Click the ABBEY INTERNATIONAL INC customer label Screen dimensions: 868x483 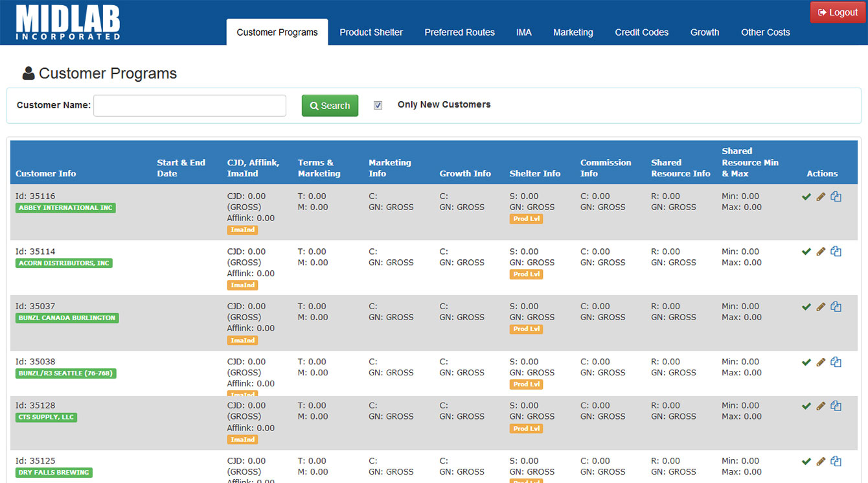pyautogui.click(x=65, y=208)
